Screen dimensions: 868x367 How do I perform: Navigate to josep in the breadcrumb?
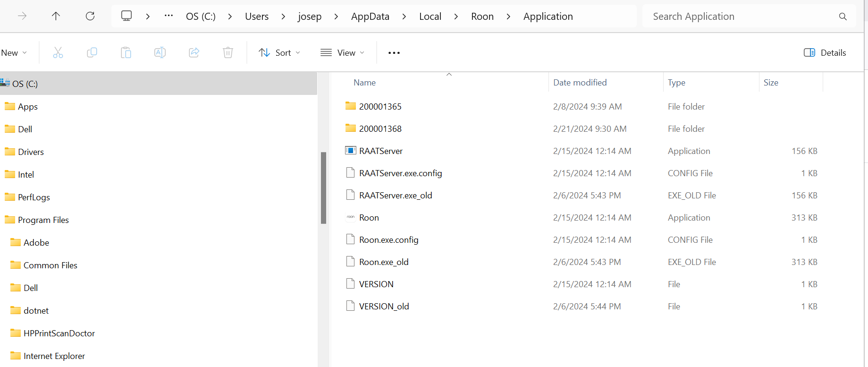tap(310, 17)
